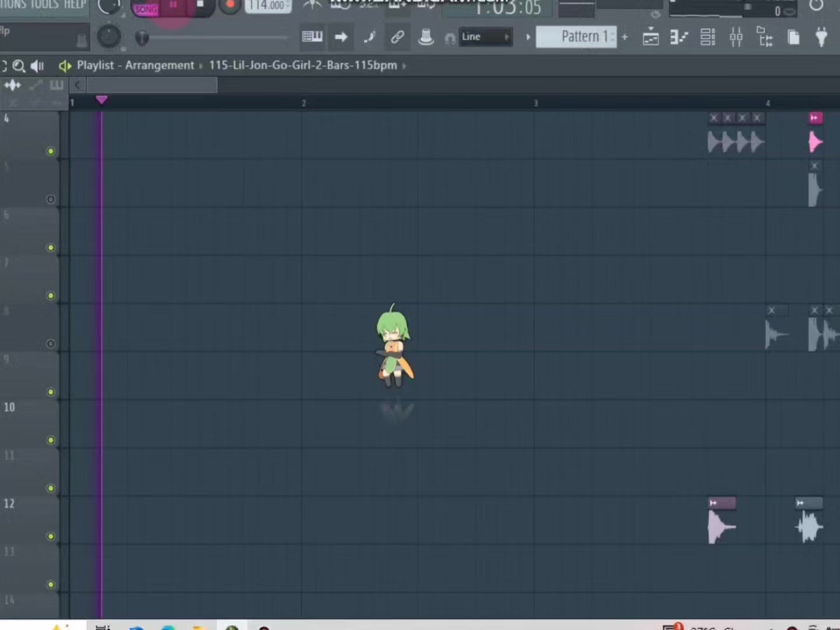Open the Piano roll view icon
The height and width of the screenshot is (630, 840).
tap(679, 38)
